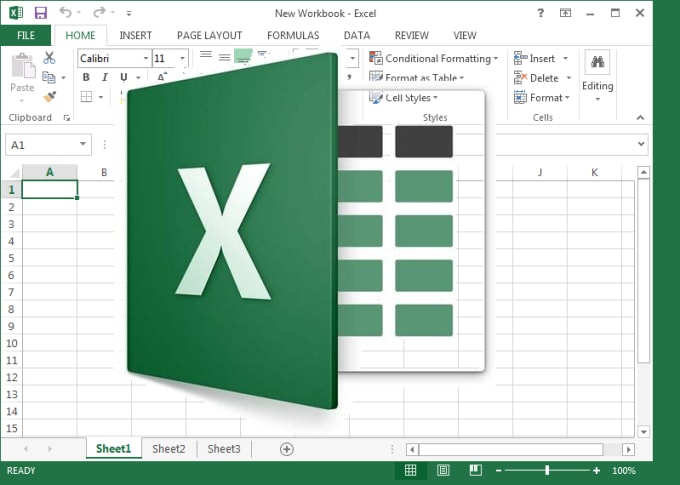Open the FORMULAS tab

pyautogui.click(x=293, y=36)
